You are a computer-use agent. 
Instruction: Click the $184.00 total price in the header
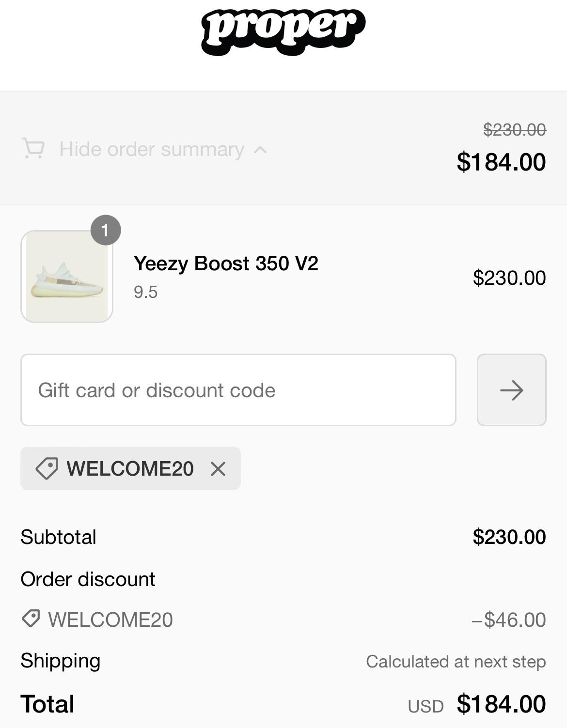[502, 161]
